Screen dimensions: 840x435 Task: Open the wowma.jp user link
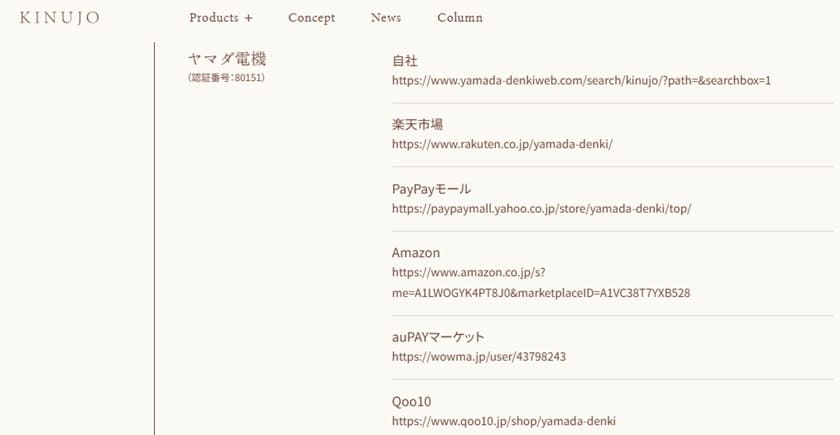point(478,357)
